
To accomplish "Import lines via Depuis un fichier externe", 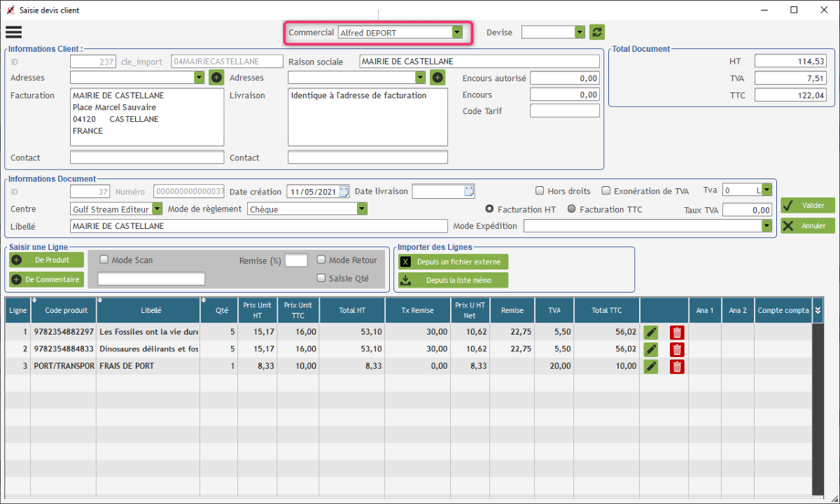I will pyautogui.click(x=453, y=262).
